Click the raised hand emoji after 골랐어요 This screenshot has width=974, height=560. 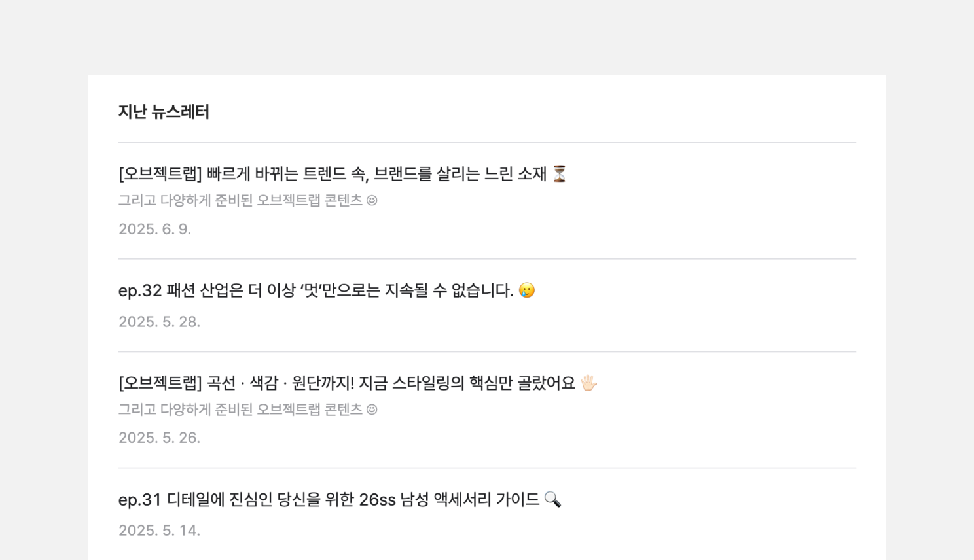coord(589,383)
